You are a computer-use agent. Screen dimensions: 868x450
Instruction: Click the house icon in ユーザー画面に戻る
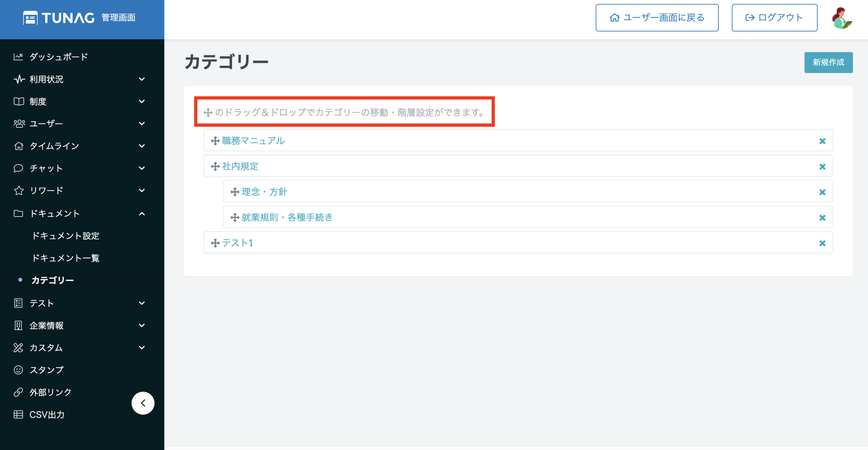click(615, 18)
